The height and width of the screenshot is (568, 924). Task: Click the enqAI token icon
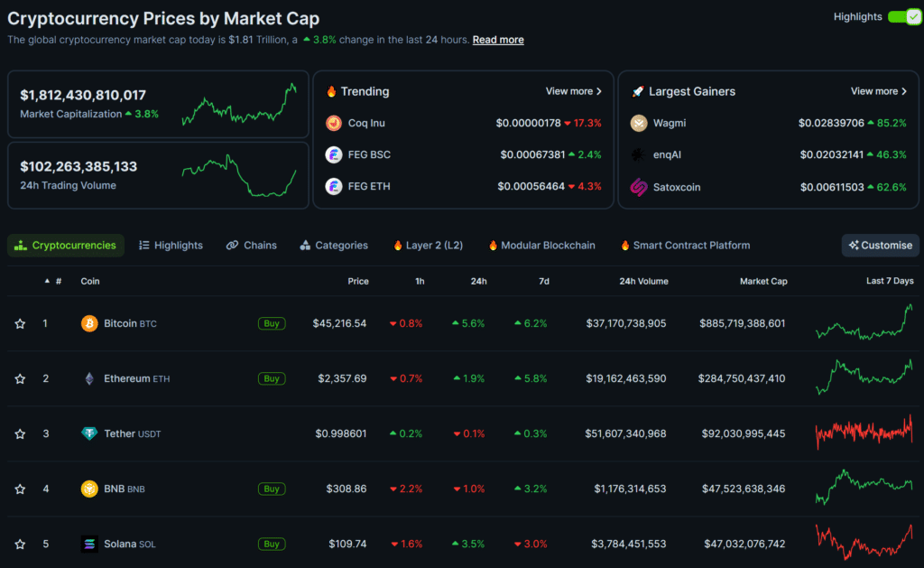tap(639, 154)
